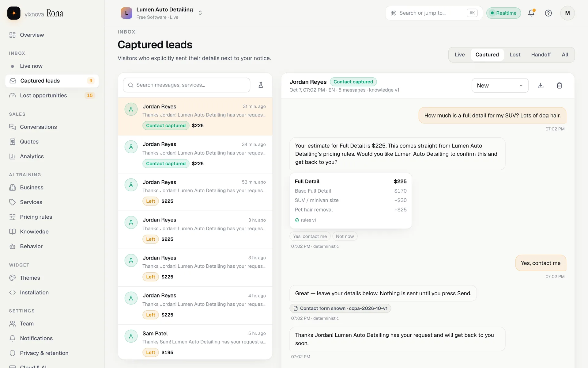Click the 'Yes, contact me' quick reply chip

[x=310, y=236]
